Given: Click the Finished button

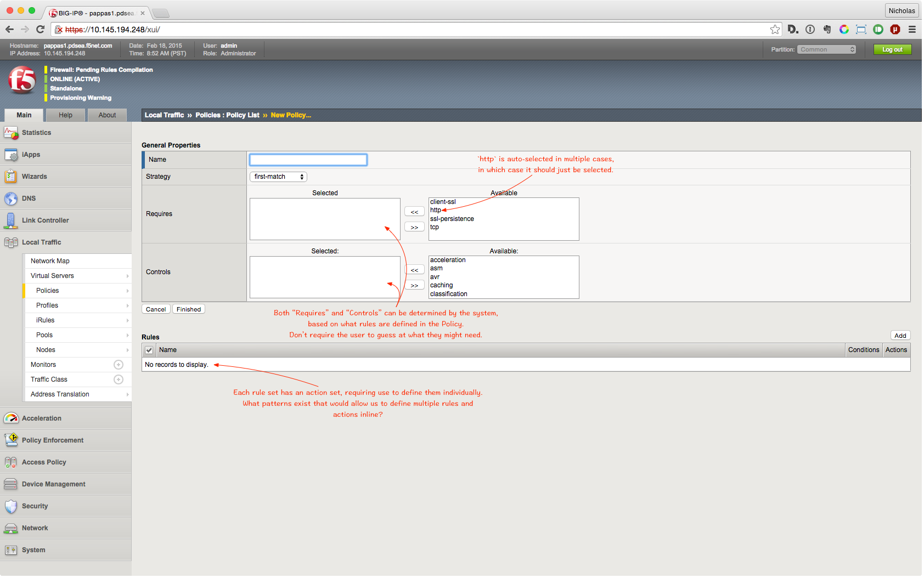Looking at the screenshot, I should 189,309.
